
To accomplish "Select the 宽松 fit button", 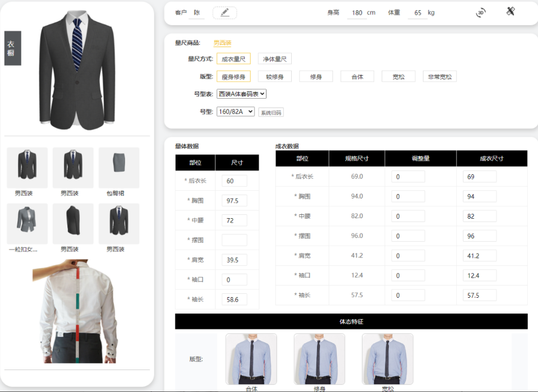I will [398, 77].
